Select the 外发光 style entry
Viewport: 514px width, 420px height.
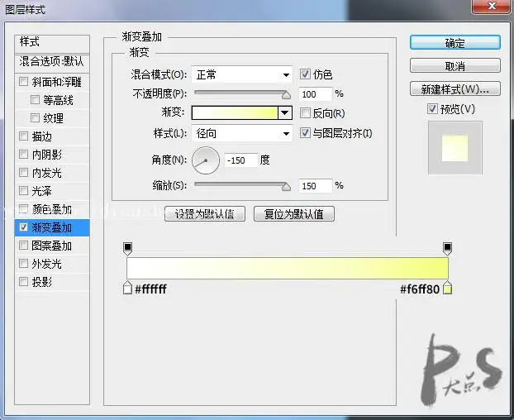click(x=47, y=264)
